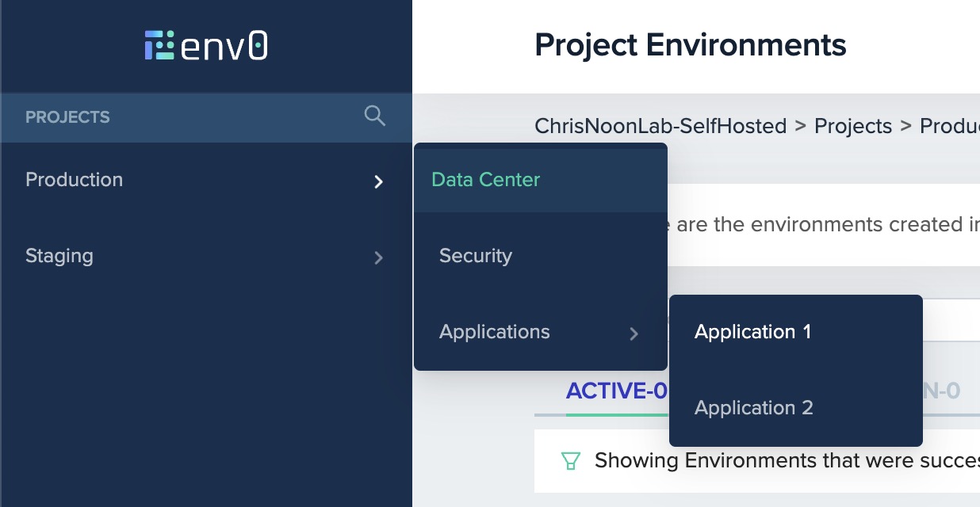Open the Applications submenu arrow
The height and width of the screenshot is (507, 980).
point(634,334)
